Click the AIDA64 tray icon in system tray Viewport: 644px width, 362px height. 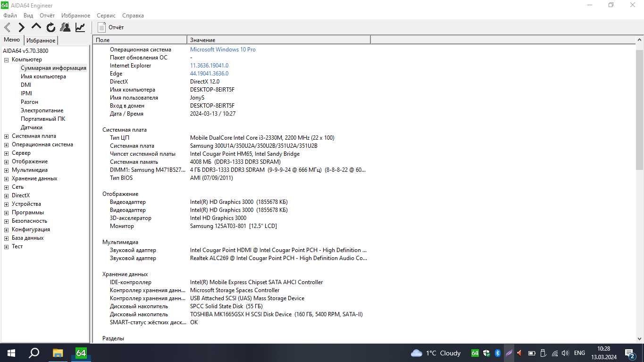pyautogui.click(x=475, y=353)
